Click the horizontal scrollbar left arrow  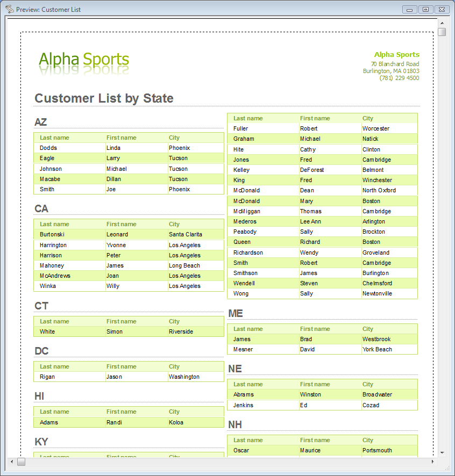pos(12,461)
